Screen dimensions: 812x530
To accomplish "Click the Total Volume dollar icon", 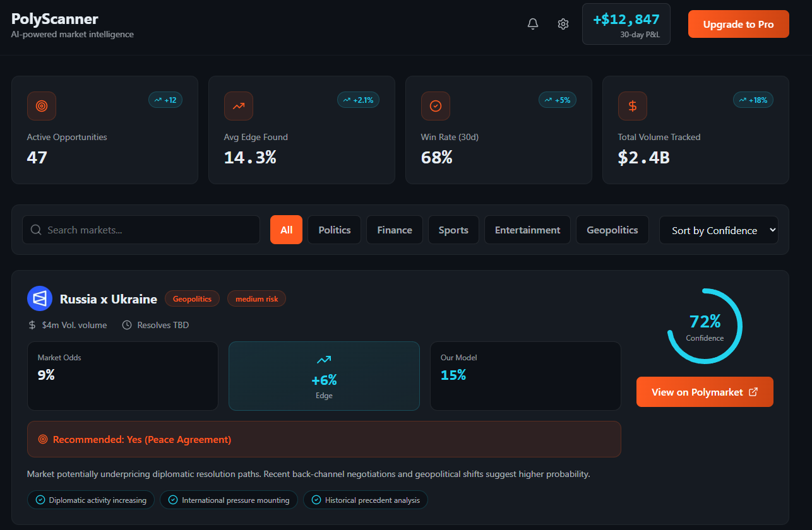I will pyautogui.click(x=633, y=106).
